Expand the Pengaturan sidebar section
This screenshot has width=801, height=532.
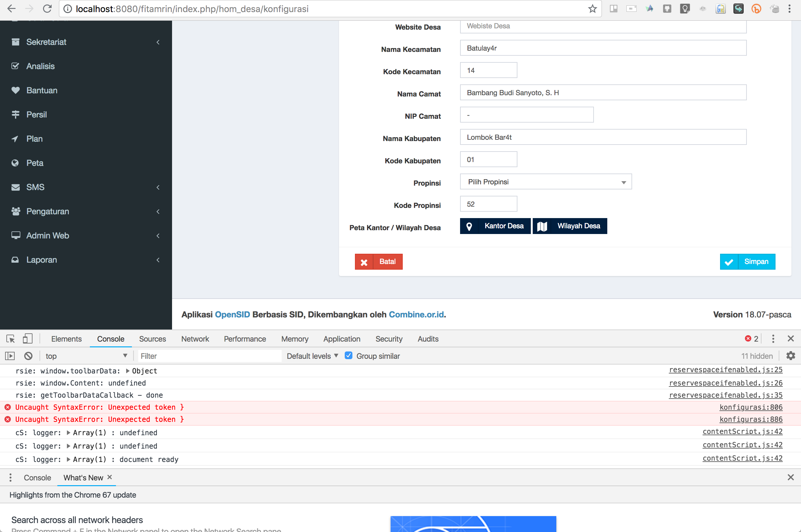pos(47,211)
